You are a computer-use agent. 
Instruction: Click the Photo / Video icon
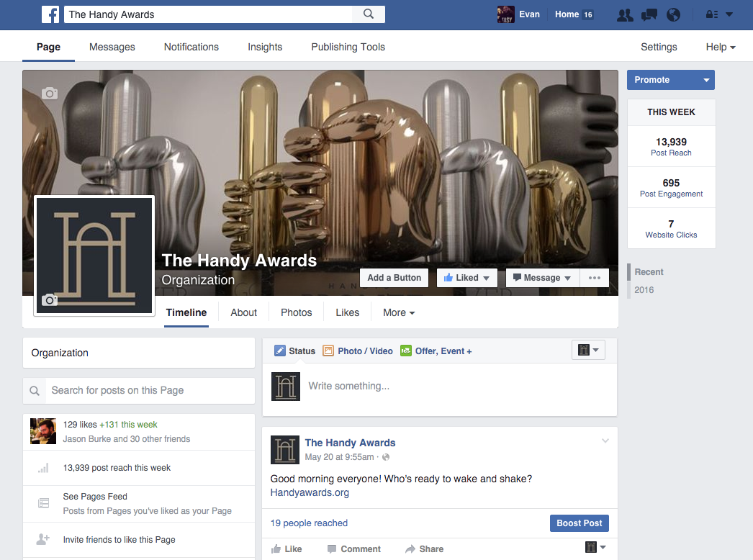click(x=328, y=351)
